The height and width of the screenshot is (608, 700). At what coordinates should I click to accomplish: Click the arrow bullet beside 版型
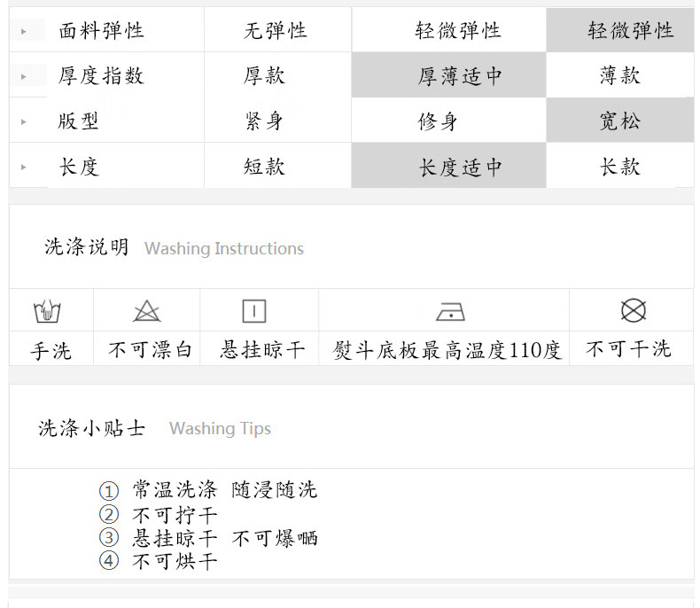click(24, 122)
